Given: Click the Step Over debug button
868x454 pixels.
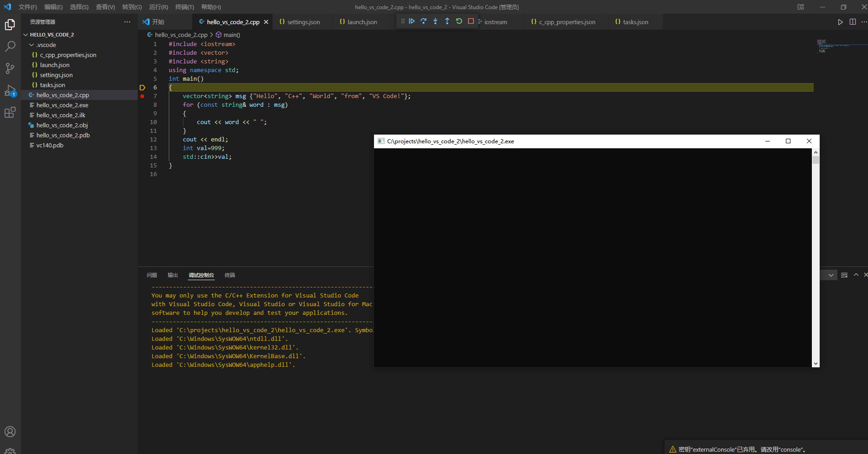Looking at the screenshot, I should 424,21.
